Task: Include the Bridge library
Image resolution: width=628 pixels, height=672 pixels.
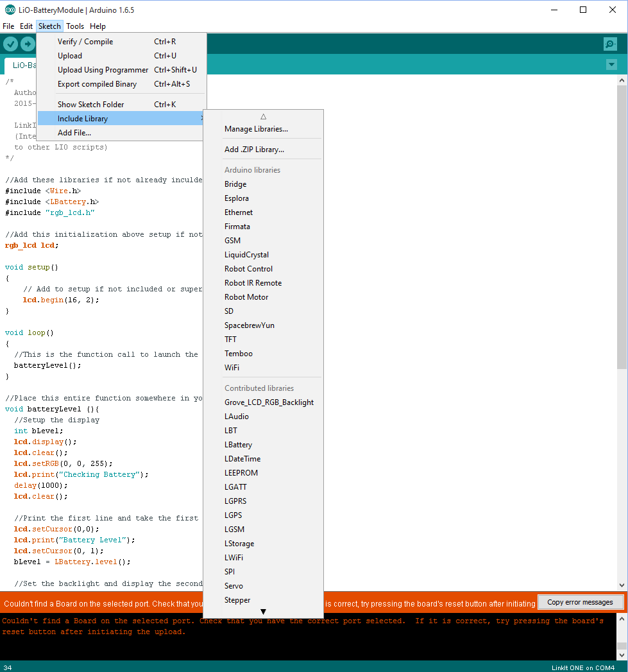Action: pyautogui.click(x=263, y=184)
